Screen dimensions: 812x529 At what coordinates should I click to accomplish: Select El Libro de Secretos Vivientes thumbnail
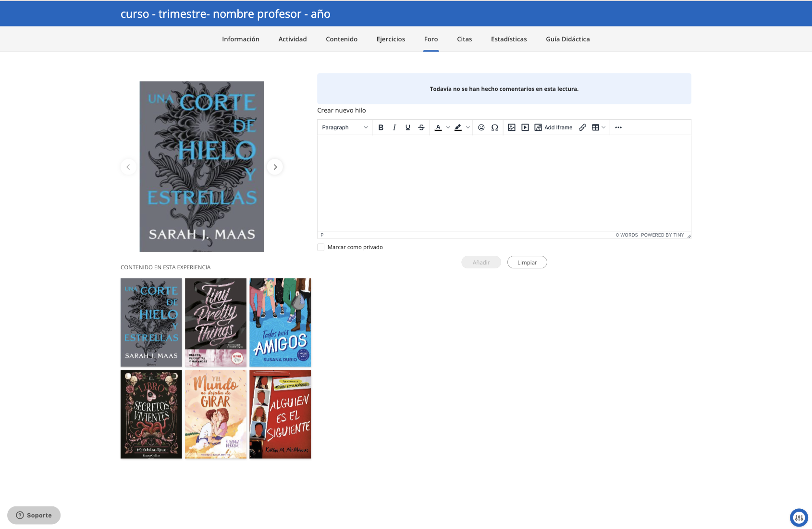151,415
